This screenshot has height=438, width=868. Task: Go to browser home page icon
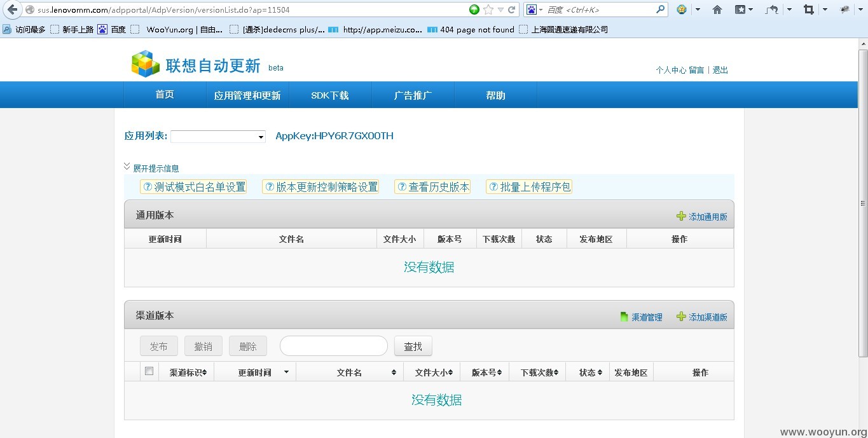(x=717, y=10)
